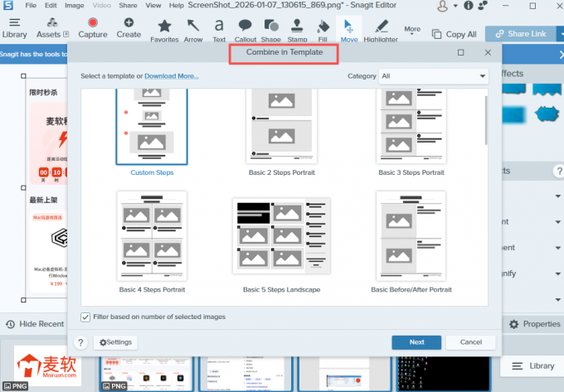Viewport: 564px width, 392px height.
Task: Pick the Highlighter tool
Action: pyautogui.click(x=381, y=27)
